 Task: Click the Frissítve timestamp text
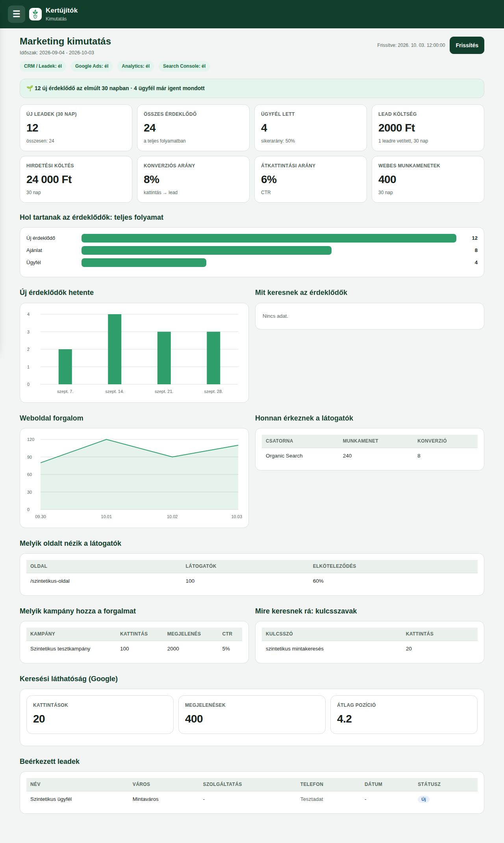[x=411, y=45]
